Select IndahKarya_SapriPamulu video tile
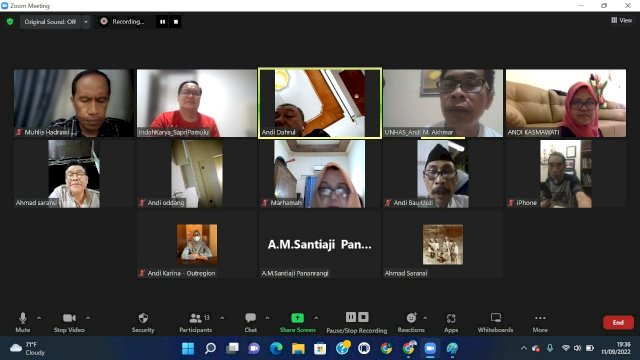The height and width of the screenshot is (360, 640). [197, 103]
